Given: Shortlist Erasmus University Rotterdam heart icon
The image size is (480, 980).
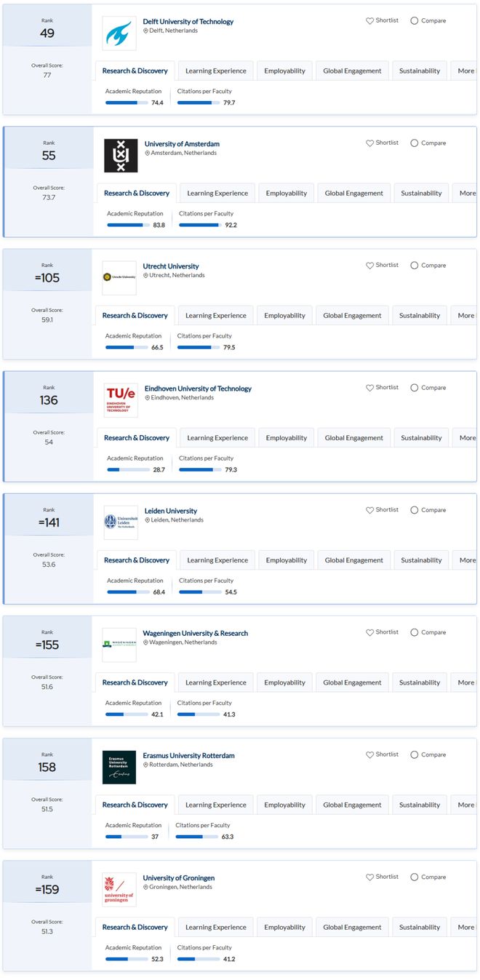Looking at the screenshot, I should pos(369,754).
